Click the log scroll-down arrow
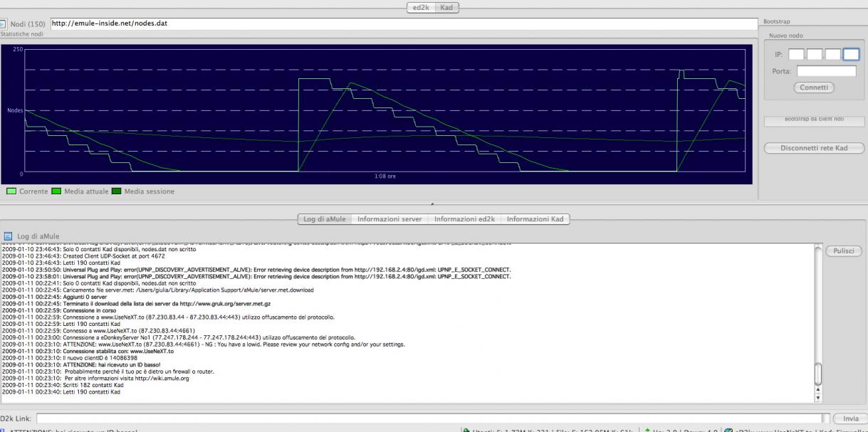 point(817,397)
